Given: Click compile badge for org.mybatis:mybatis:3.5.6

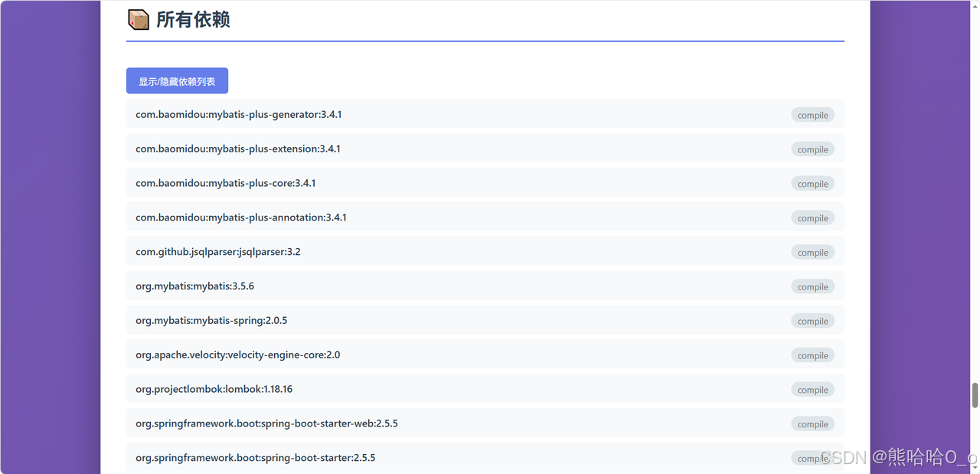Looking at the screenshot, I should [x=812, y=286].
